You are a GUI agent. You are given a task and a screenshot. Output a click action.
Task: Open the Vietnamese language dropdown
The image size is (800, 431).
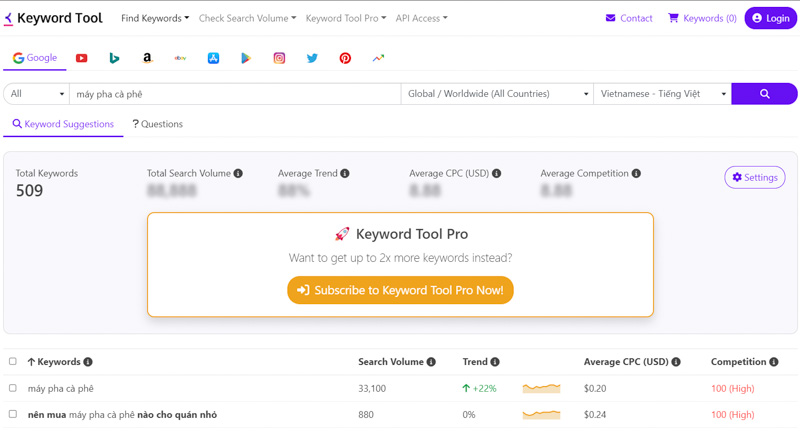click(x=663, y=94)
